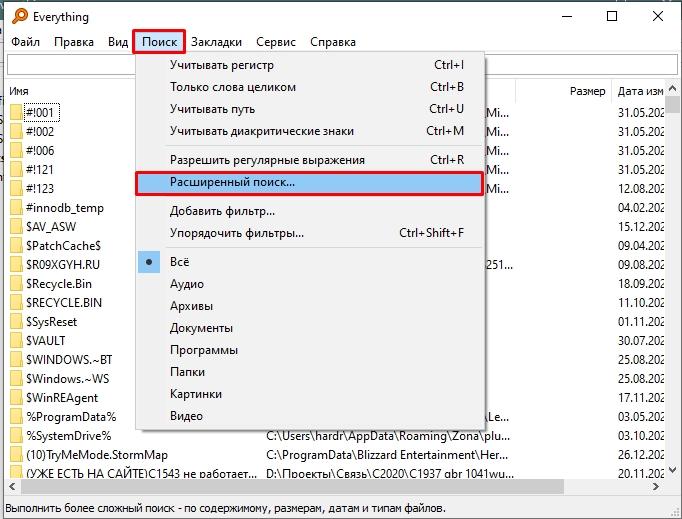Choose Расширенный поиск... menu entry
Screen dimensions: 682x519
coord(310,182)
